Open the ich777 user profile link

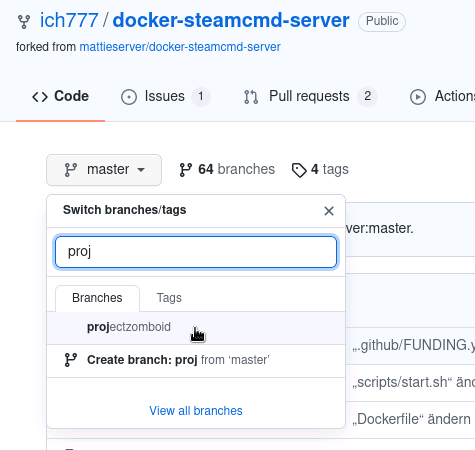[x=69, y=20]
